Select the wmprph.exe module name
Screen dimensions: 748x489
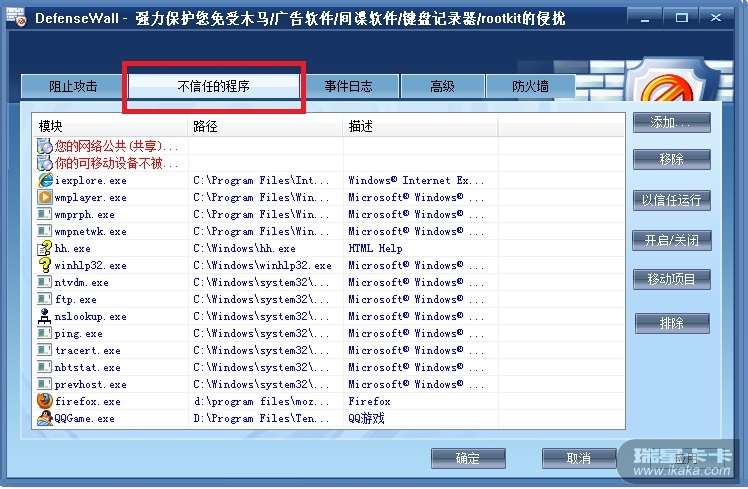tap(84, 215)
